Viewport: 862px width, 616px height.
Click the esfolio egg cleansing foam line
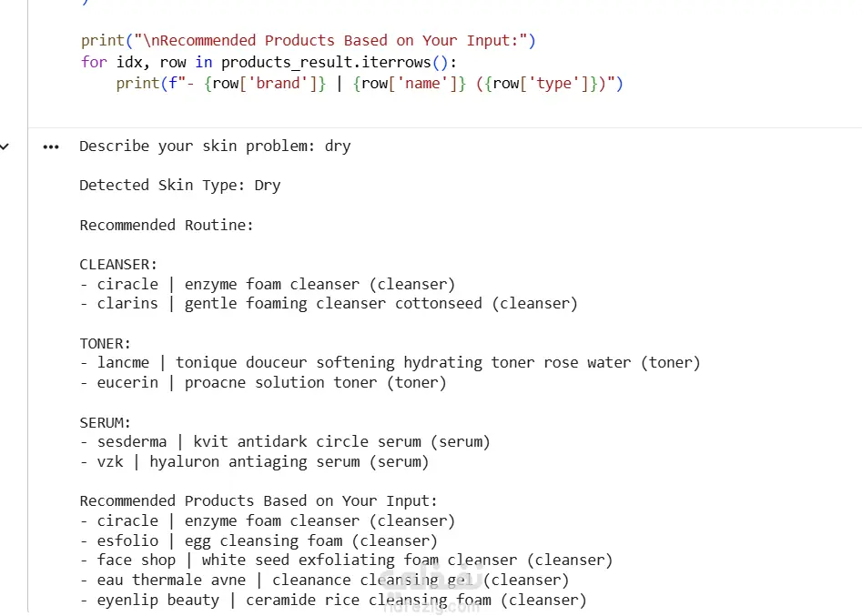click(x=259, y=540)
